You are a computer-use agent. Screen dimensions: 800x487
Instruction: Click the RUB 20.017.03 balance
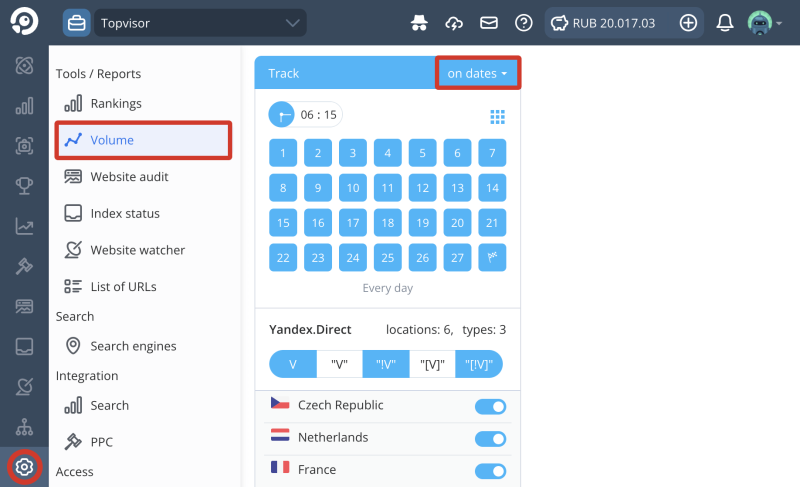613,23
